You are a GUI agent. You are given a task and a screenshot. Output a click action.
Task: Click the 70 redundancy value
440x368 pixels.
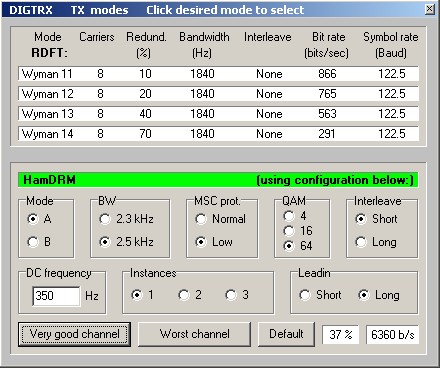tap(145, 134)
